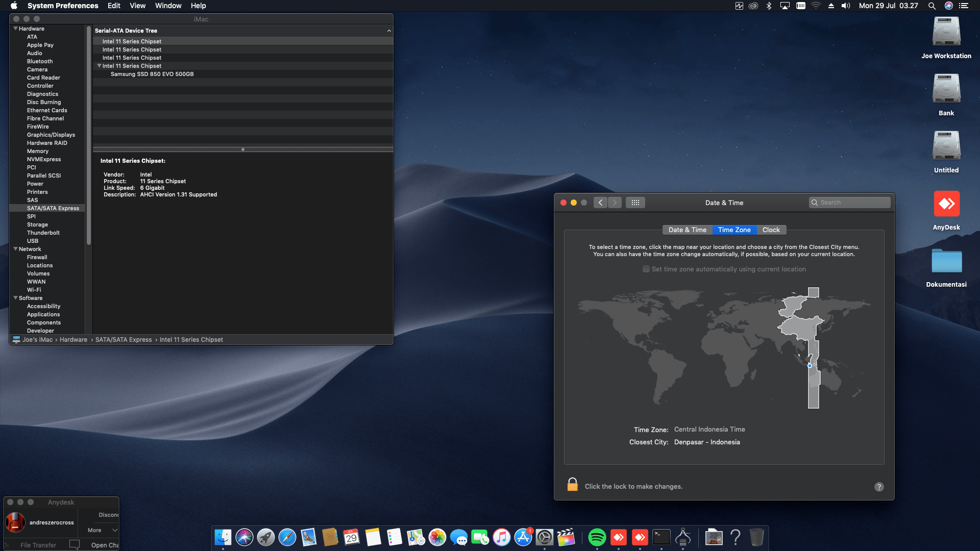980x551 pixels.
Task: Open Maps from the Dock
Action: click(x=416, y=537)
